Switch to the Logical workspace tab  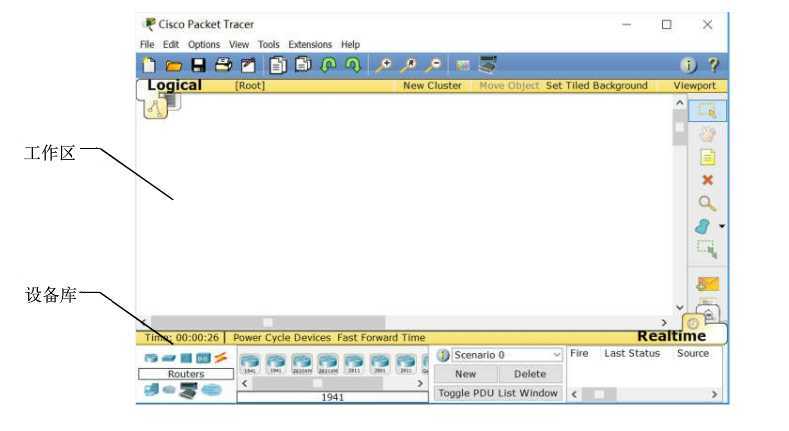pos(174,85)
